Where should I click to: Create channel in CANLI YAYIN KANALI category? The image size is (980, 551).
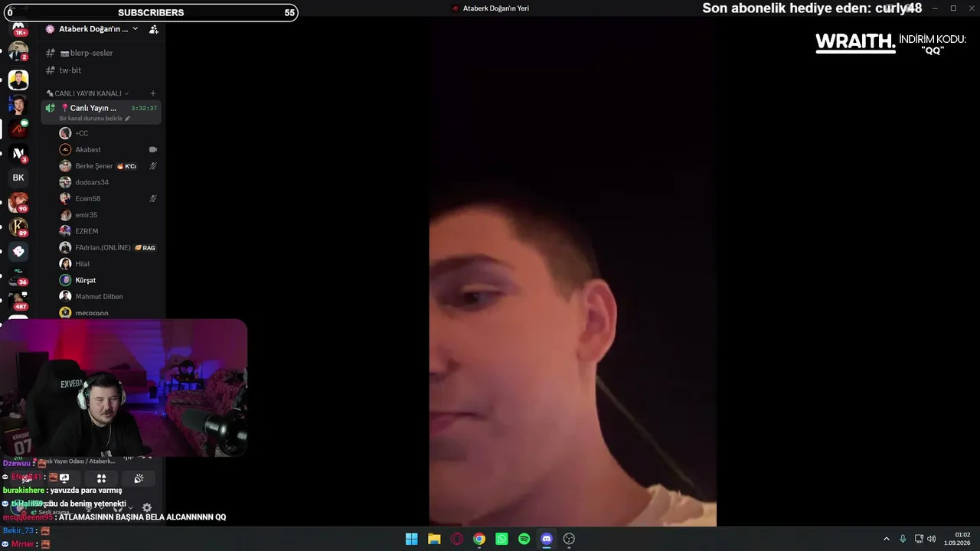pos(153,93)
